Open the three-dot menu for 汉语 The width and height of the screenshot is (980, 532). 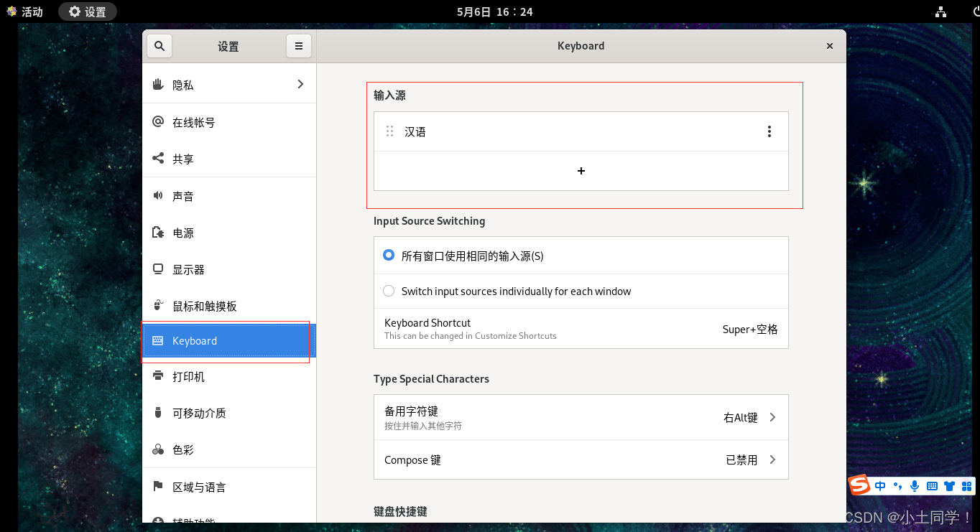coord(769,131)
